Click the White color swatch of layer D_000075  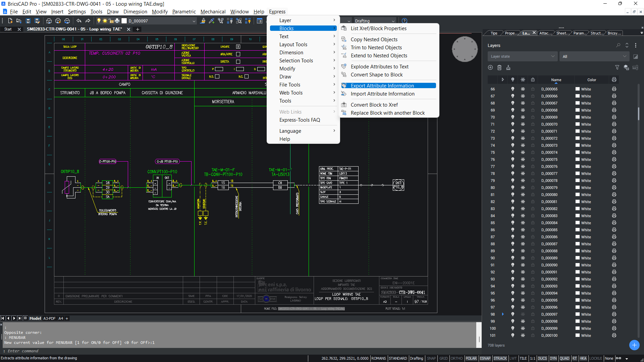click(578, 160)
